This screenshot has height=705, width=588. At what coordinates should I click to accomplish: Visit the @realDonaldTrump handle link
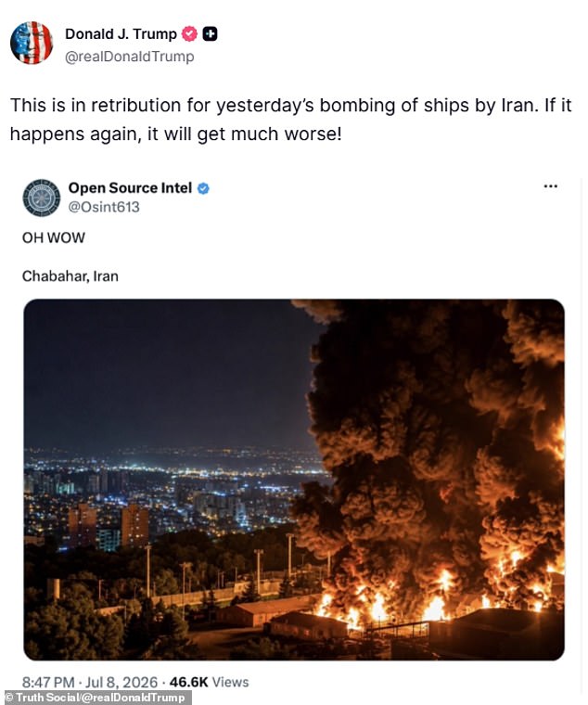point(130,57)
